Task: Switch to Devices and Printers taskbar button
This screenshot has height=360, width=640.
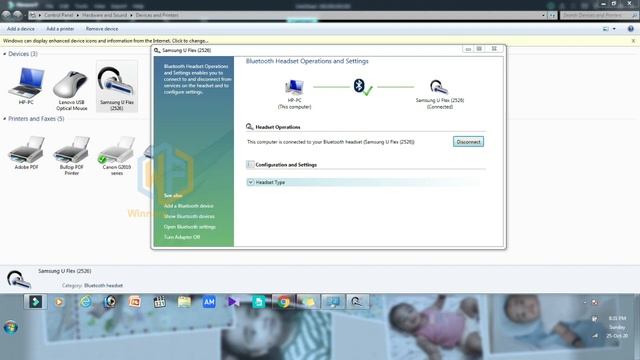Action: (x=333, y=302)
